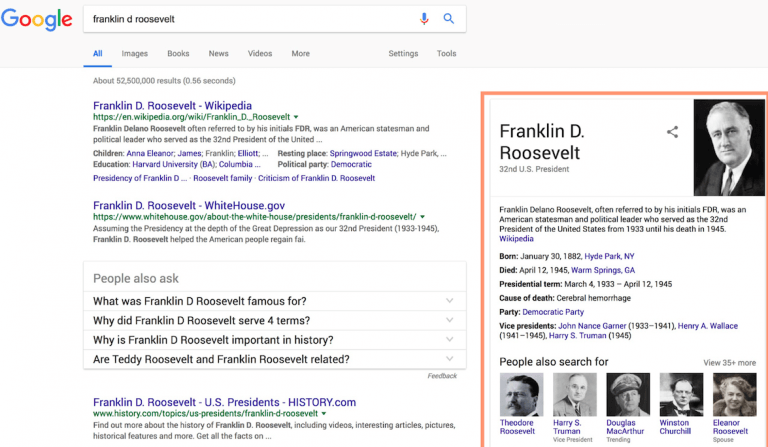
Task: Open Democratic political party link in result
Action: tap(351, 165)
